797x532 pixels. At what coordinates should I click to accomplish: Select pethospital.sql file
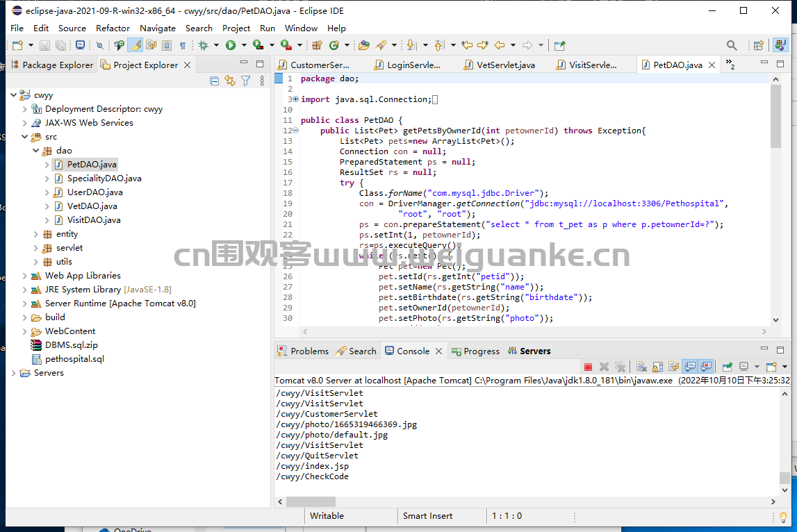(74, 359)
